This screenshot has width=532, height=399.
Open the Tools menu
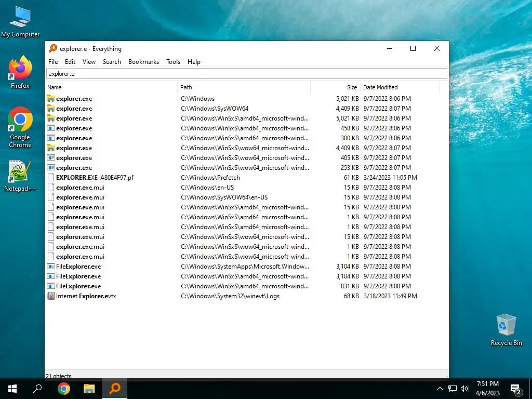coord(173,62)
